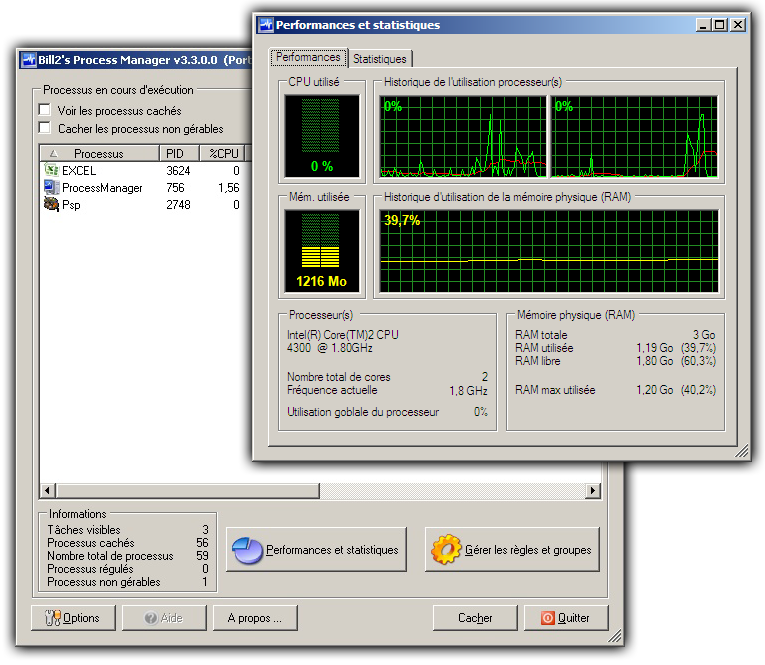
Task: Select the EXCEL process name
Action: click(x=79, y=171)
